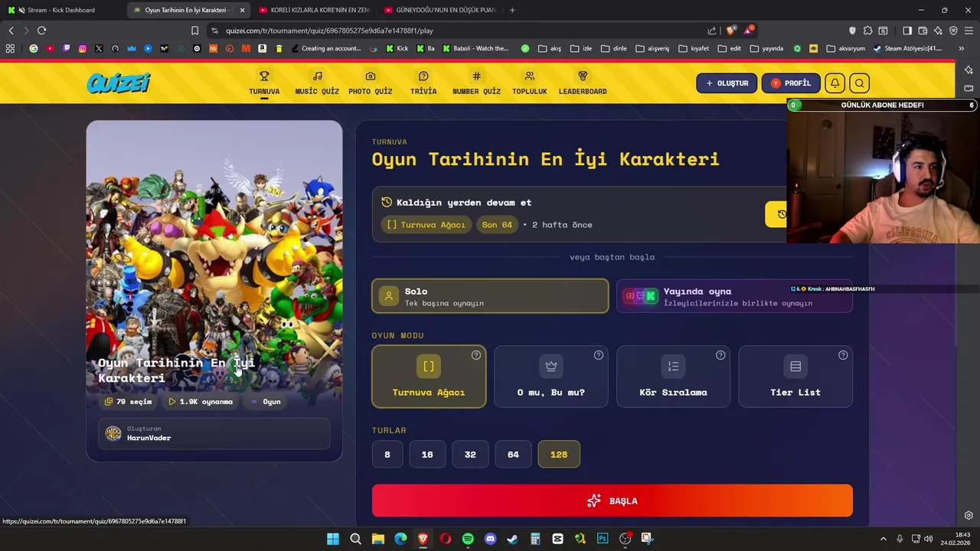Click the browser address bar URL
980x551 pixels.
329,31
